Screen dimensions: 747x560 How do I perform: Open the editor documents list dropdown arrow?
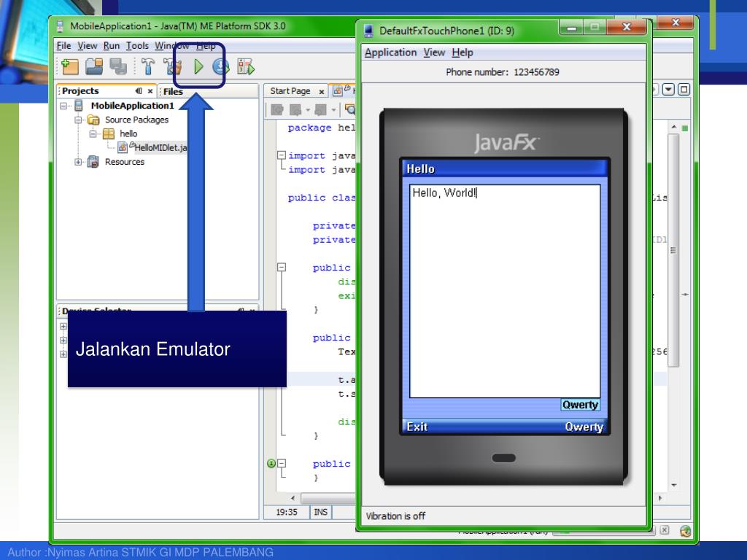[668, 90]
